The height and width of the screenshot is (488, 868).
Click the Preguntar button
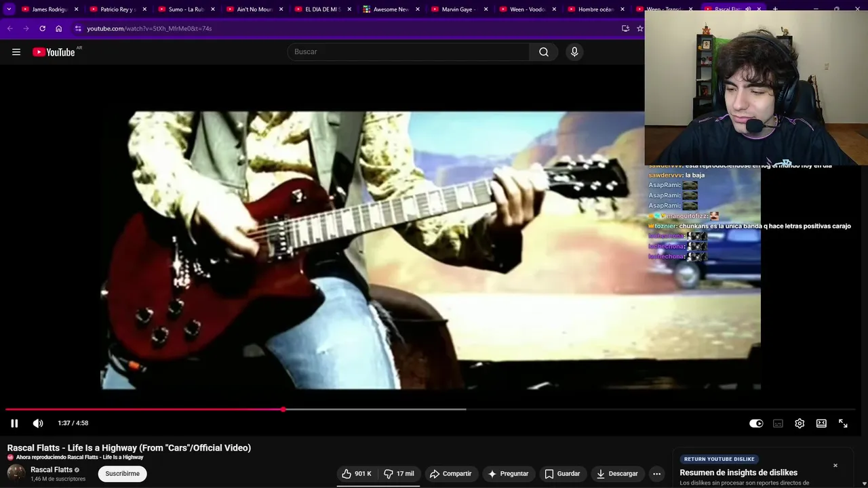click(x=508, y=474)
